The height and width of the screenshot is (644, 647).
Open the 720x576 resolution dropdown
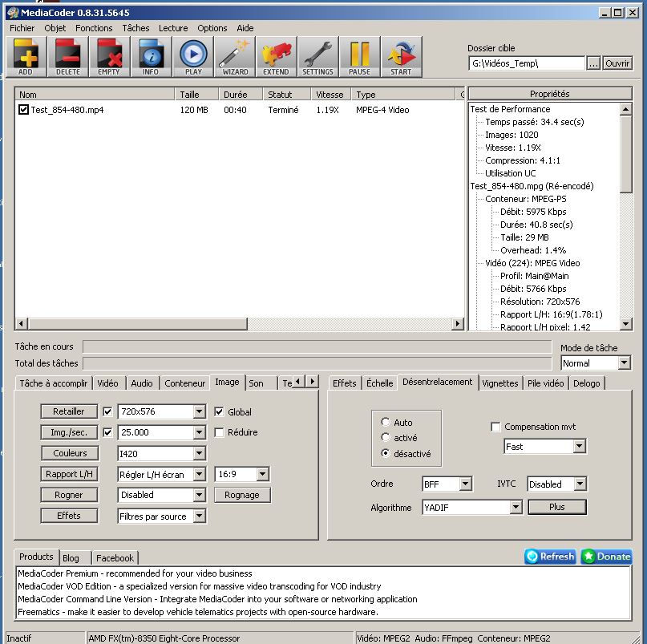pyautogui.click(x=199, y=412)
